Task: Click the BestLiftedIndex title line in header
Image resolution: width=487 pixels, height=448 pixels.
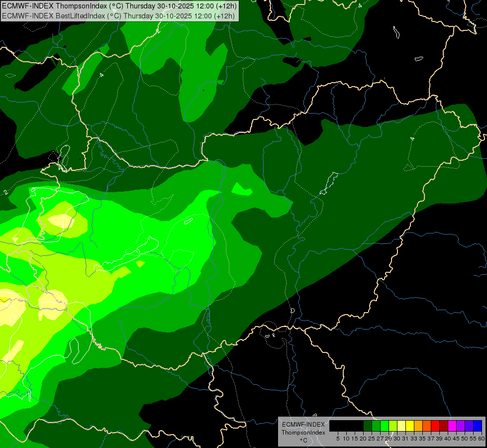Action: [x=118, y=16]
